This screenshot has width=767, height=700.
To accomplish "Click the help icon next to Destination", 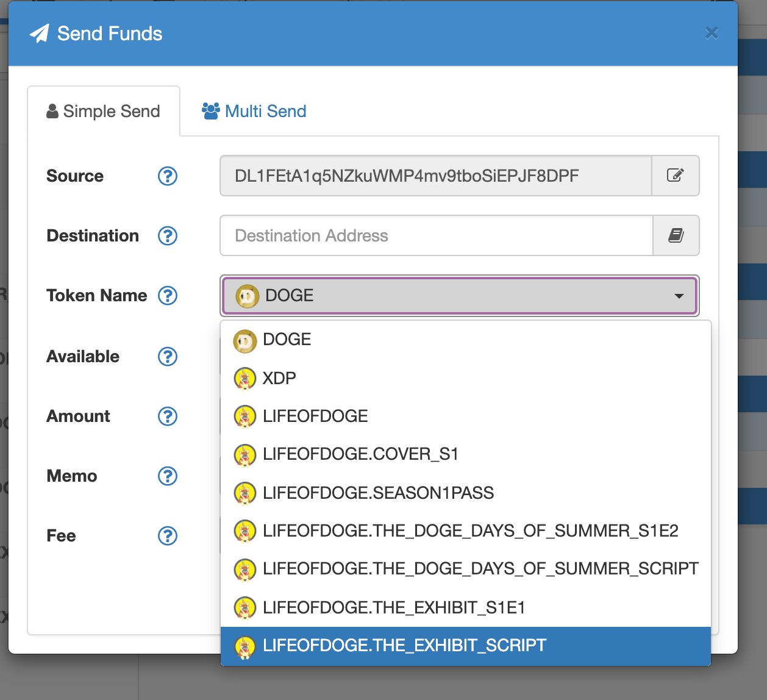I will [168, 235].
